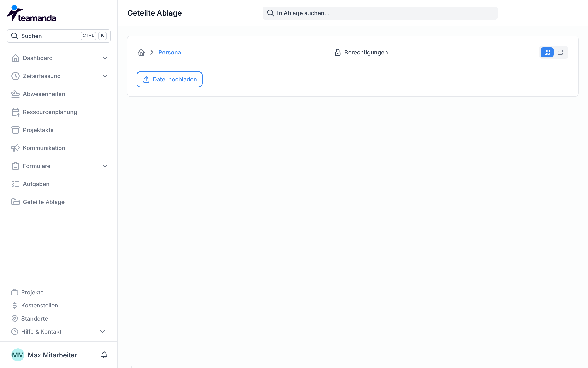
Task: Click the Kommunikation megaphone icon
Action: click(x=16, y=148)
